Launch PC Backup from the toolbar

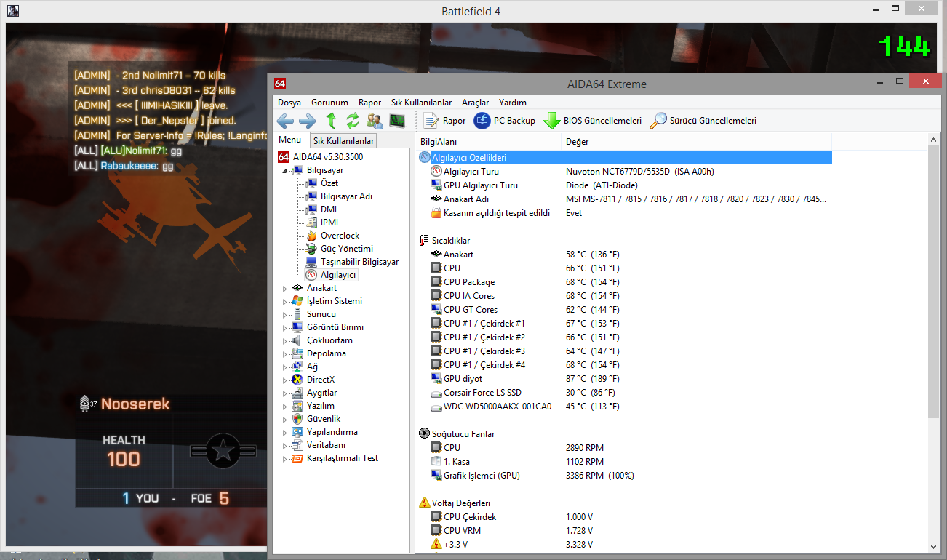coord(504,121)
